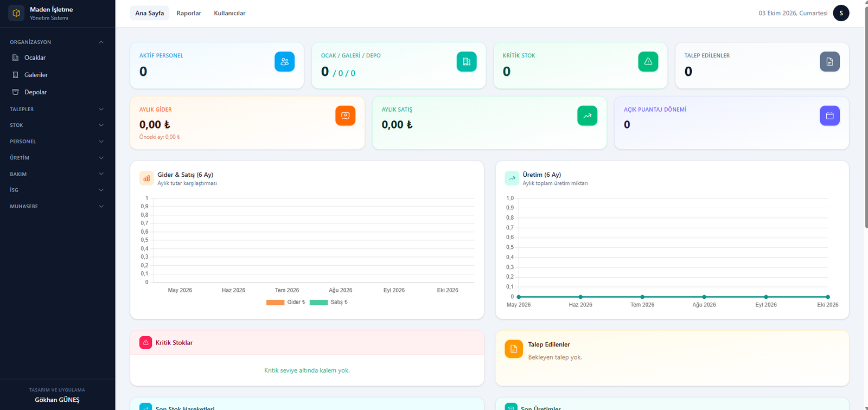Viewport: 868px width, 410px height.
Task: Toggle the Satış ₺ legend swatch
Action: point(318,303)
